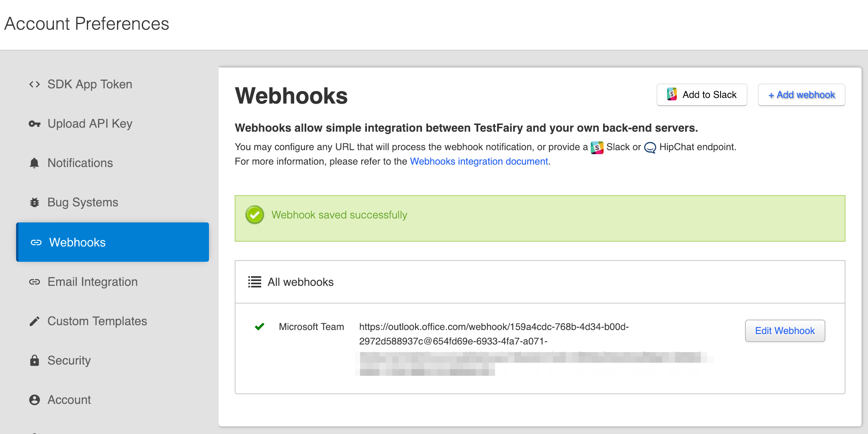The image size is (868, 434).
Task: Click the green success checkmark icon
Action: 254,215
